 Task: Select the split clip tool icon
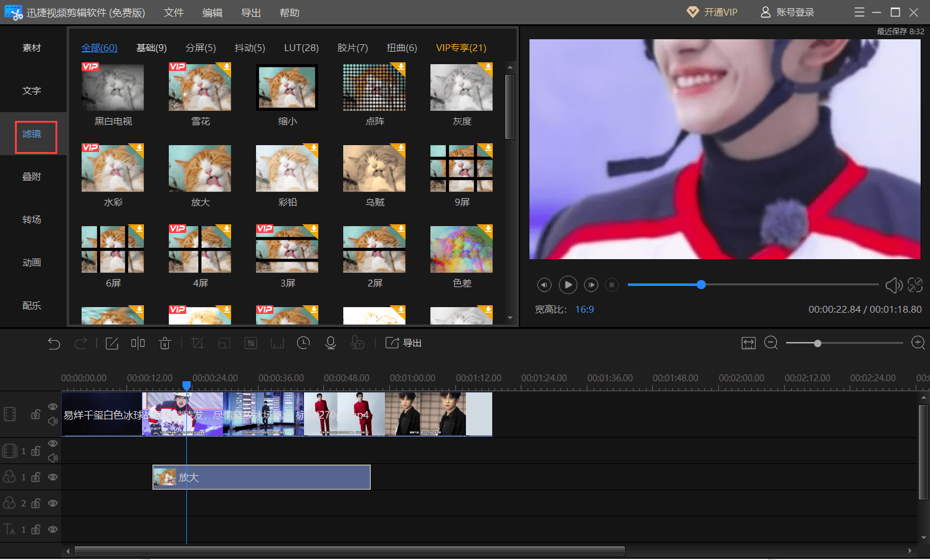tap(138, 343)
